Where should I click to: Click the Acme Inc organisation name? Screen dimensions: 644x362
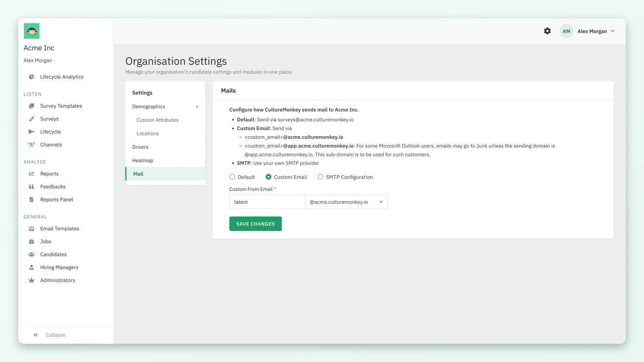[x=39, y=48]
